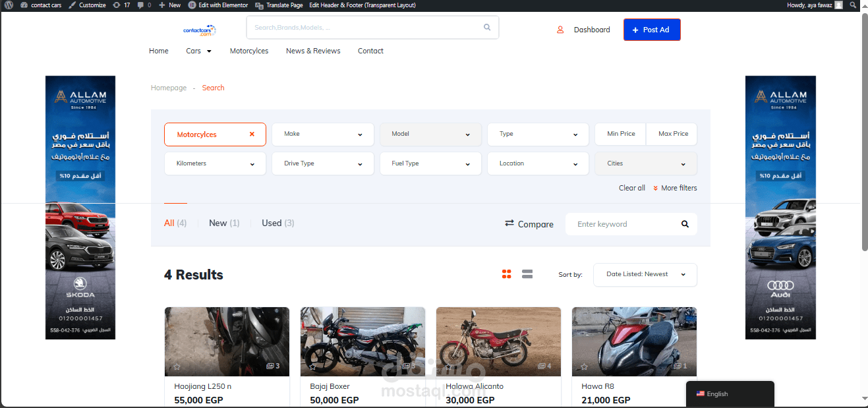Click the Max Price field
Screen dimensions: 868x408
tap(673, 134)
